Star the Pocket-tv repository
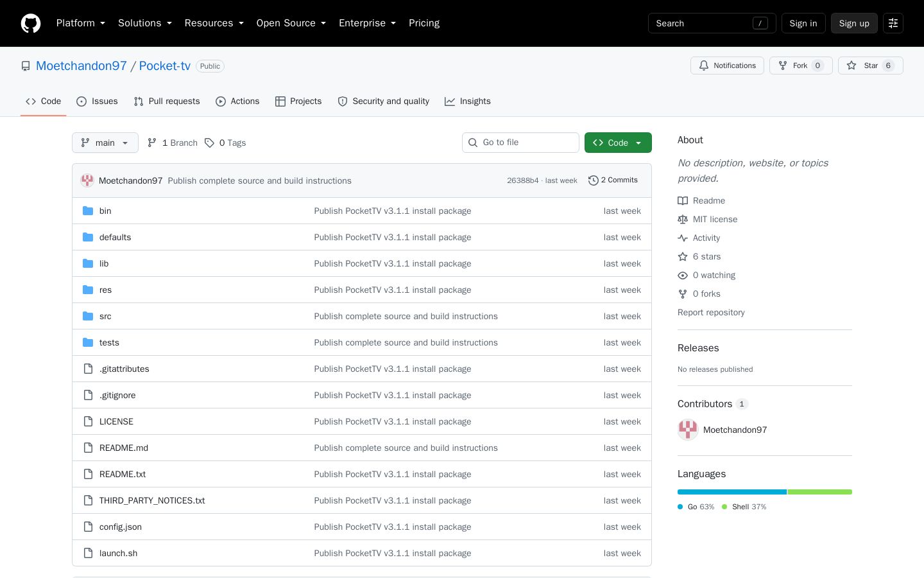The width and height of the screenshot is (924, 578). coord(870,66)
